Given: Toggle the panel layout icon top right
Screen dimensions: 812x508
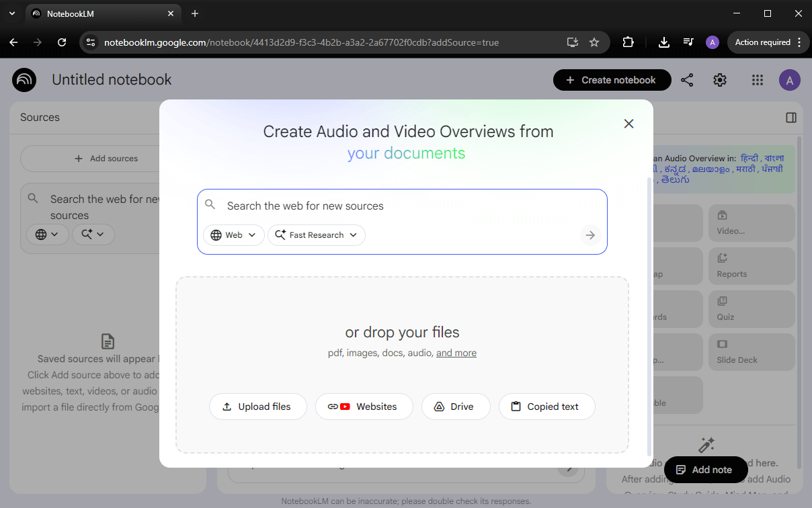Looking at the screenshot, I should coord(790,117).
